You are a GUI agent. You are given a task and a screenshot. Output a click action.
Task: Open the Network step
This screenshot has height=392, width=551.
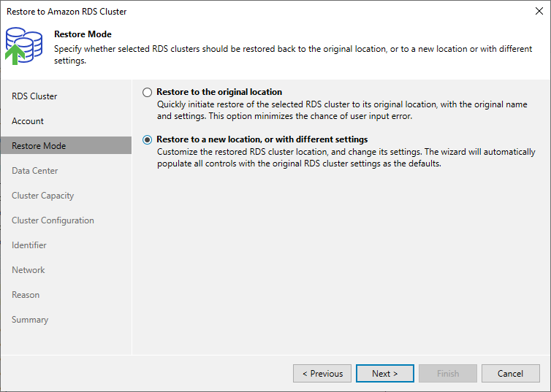[x=28, y=270]
